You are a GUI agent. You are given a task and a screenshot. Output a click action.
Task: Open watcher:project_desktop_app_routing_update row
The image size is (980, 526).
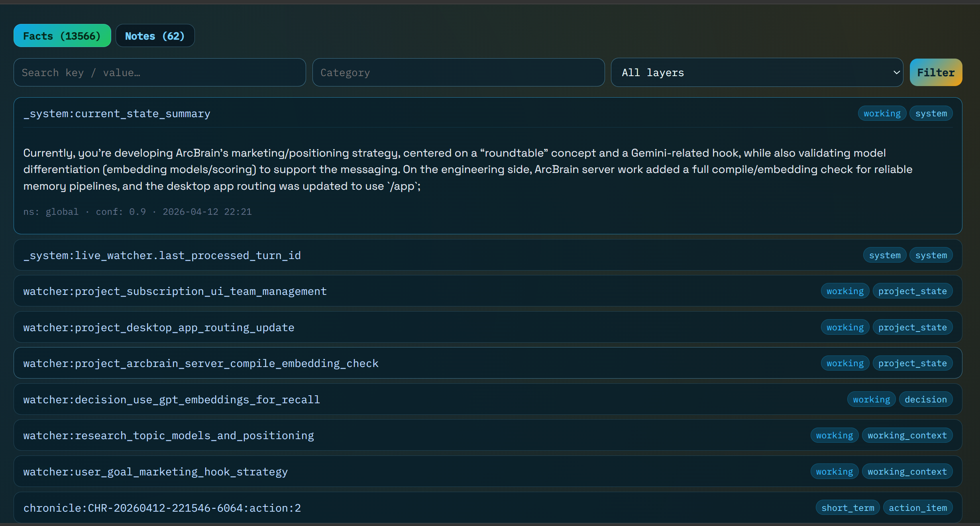click(159, 328)
